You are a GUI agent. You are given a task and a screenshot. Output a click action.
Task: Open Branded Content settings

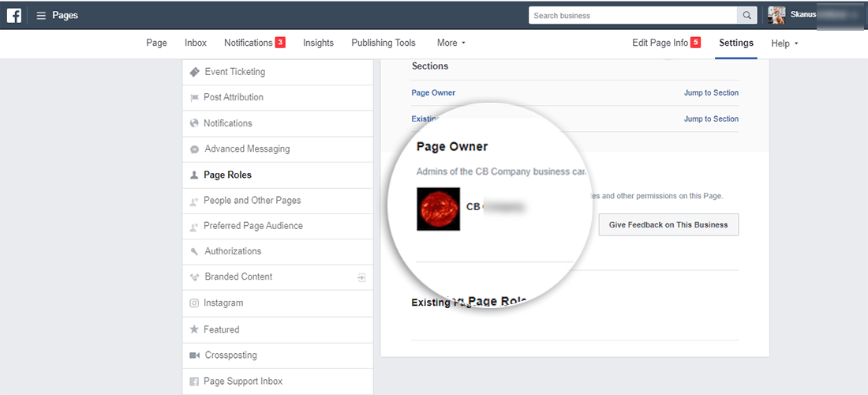click(278, 277)
